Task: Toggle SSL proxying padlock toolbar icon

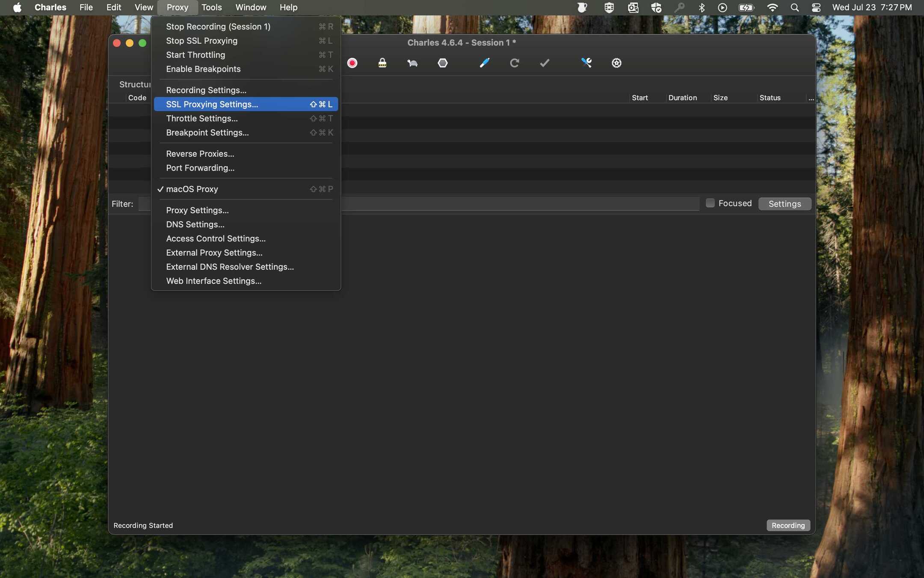Action: click(x=382, y=63)
